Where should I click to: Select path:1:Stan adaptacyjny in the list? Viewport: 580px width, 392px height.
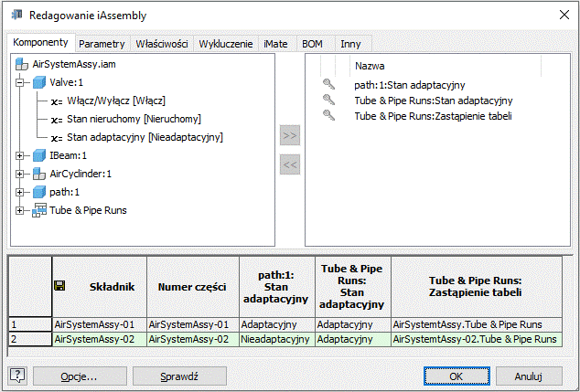[x=410, y=85]
